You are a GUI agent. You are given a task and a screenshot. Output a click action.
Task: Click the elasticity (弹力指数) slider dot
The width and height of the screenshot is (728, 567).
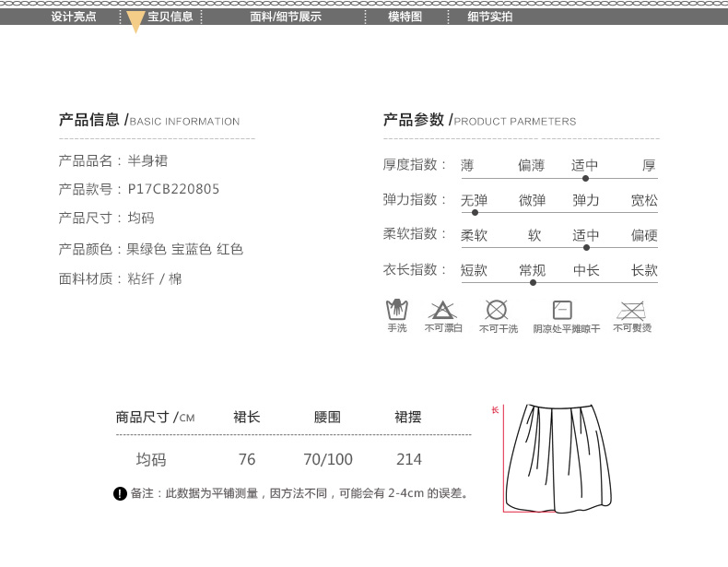click(476, 213)
